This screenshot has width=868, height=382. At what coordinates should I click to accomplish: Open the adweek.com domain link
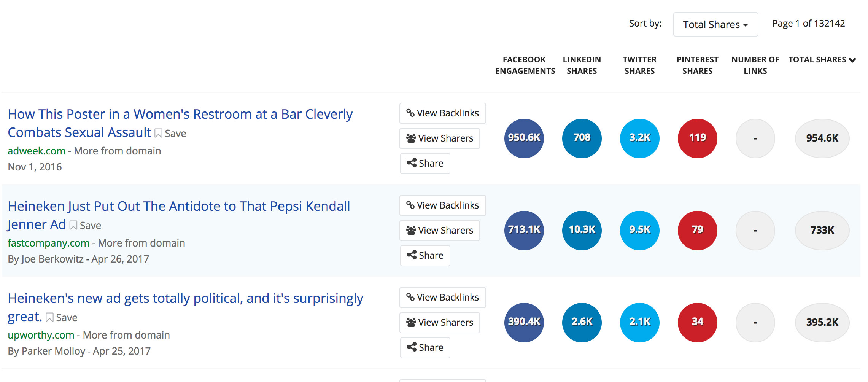tap(37, 151)
